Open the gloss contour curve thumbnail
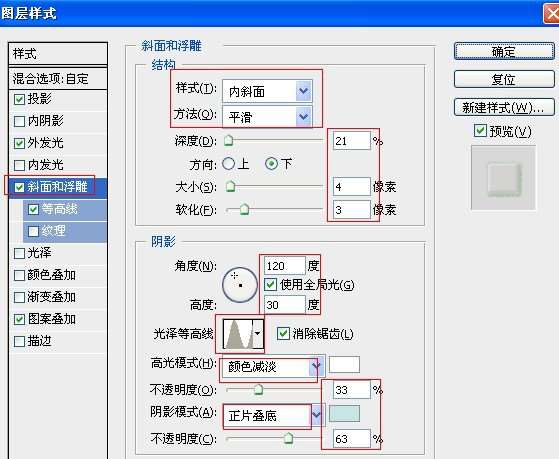The image size is (559, 459). point(238,333)
